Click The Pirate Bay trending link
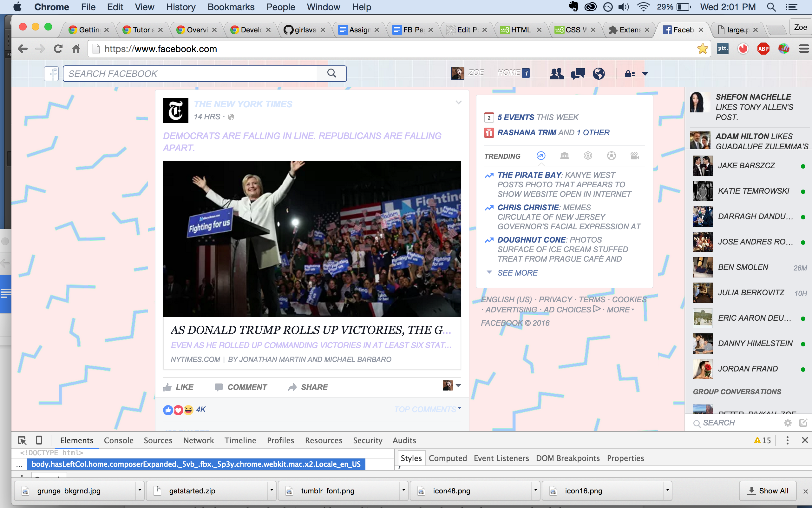 529,175
